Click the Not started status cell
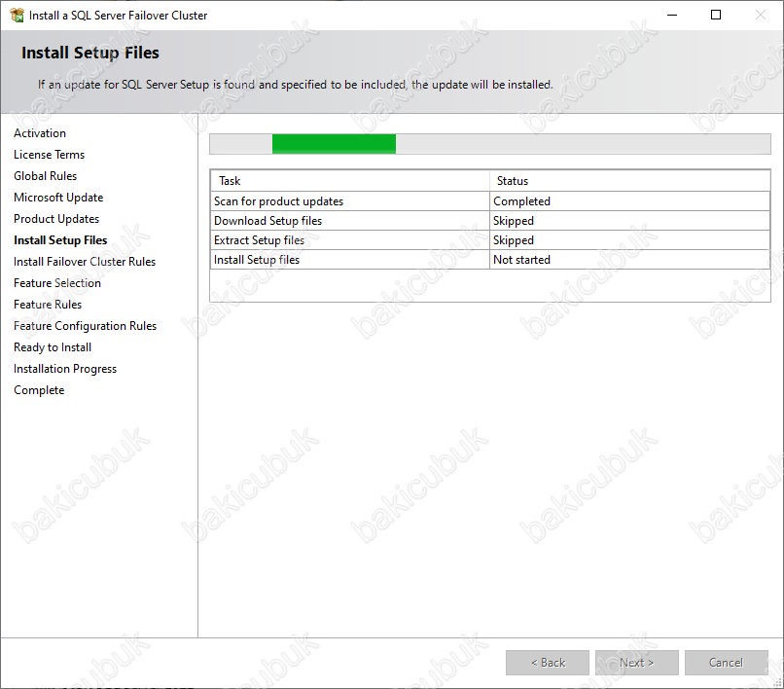Image resolution: width=784 pixels, height=689 pixels. pos(629,260)
